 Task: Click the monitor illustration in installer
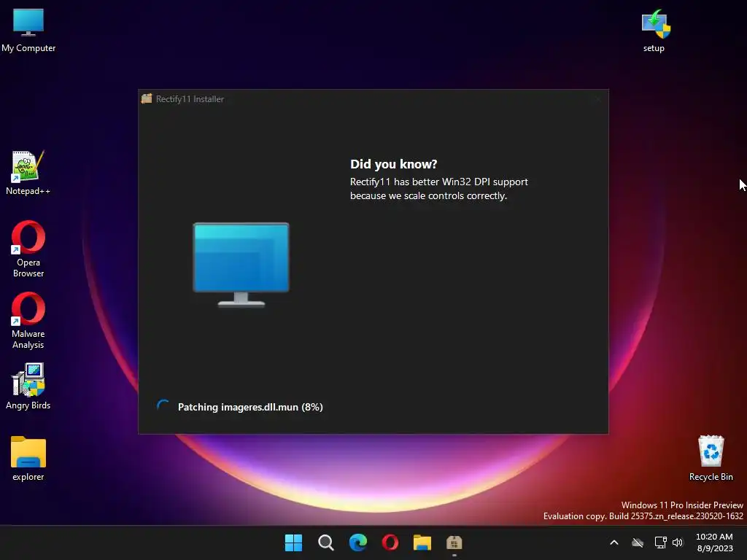[x=241, y=265]
